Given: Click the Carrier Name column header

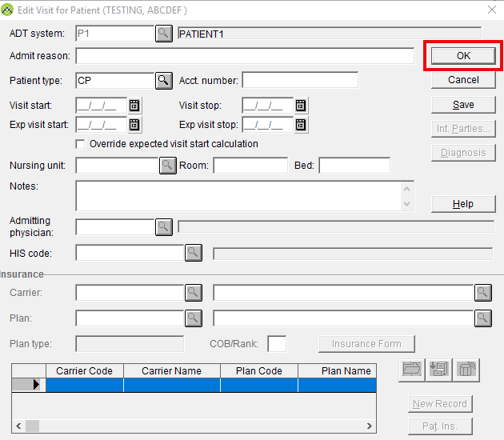Looking at the screenshot, I should point(171,371).
